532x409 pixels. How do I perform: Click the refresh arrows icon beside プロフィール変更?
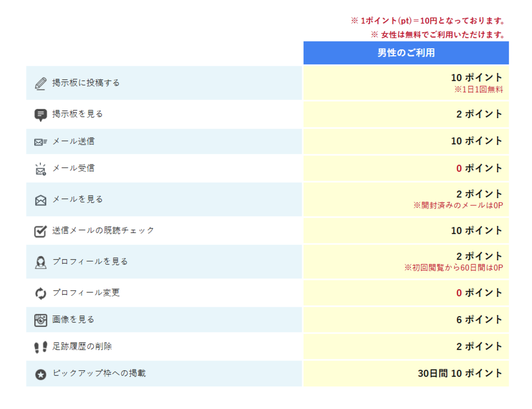point(41,293)
